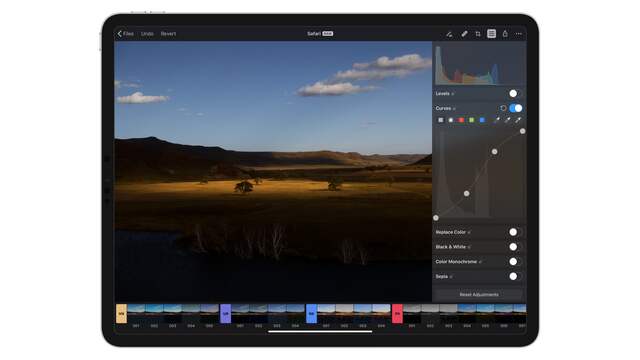This screenshot has width=640, height=360.
Task: Select the purple preset group label
Action: click(225, 313)
